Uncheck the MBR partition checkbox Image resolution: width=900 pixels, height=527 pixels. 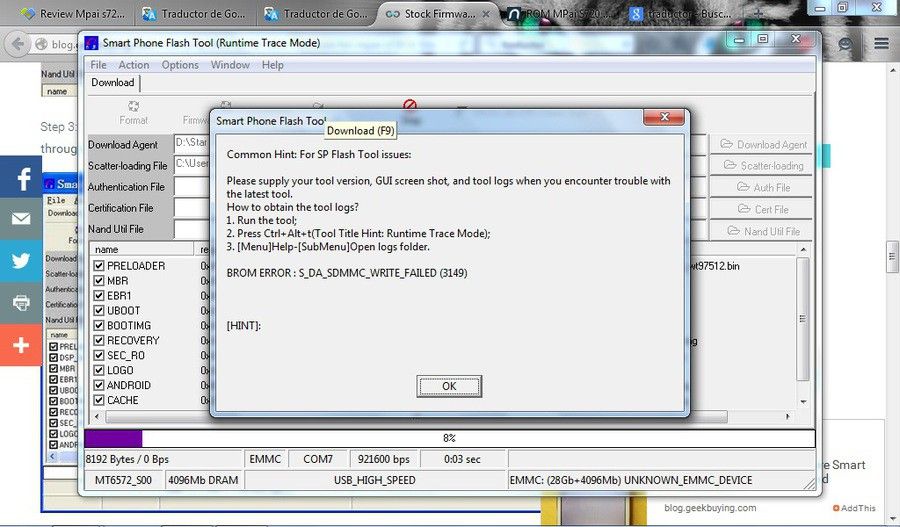[99, 281]
